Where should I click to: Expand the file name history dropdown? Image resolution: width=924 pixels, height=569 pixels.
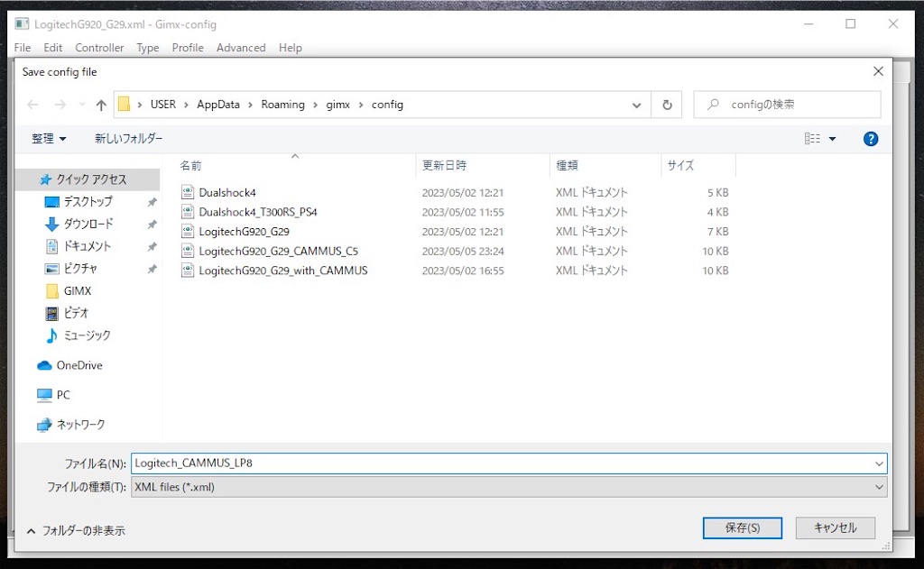(x=879, y=463)
